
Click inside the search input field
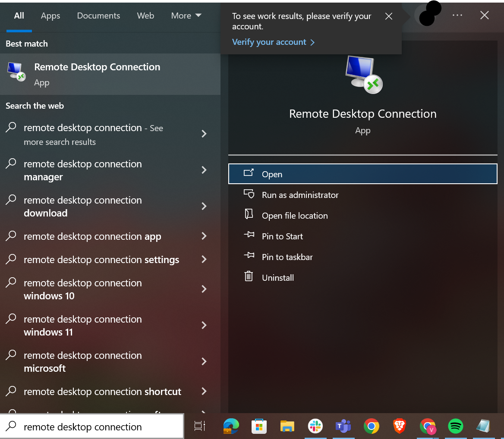[91, 426]
